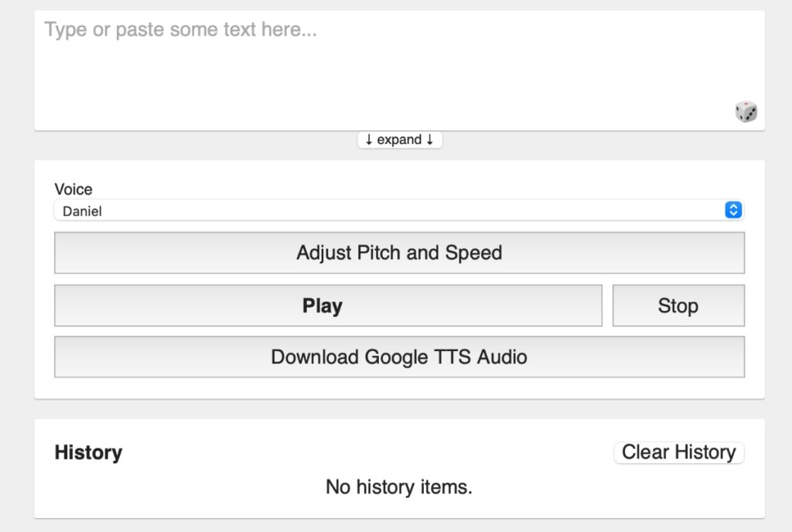Click the dice icon for random text
792x532 pixels.
(746, 111)
